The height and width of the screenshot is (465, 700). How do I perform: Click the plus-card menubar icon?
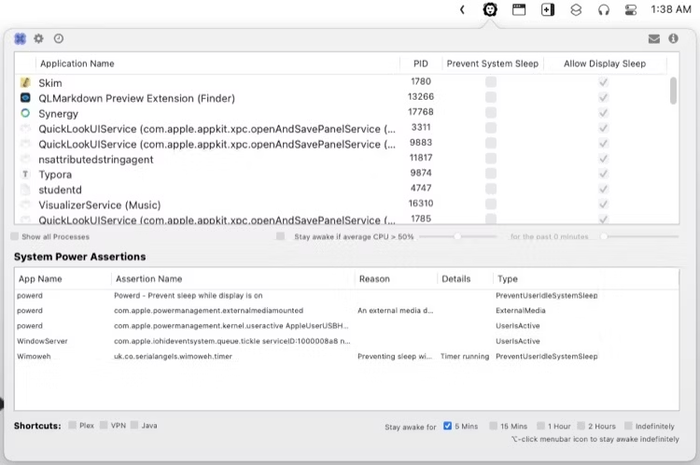[x=547, y=9]
